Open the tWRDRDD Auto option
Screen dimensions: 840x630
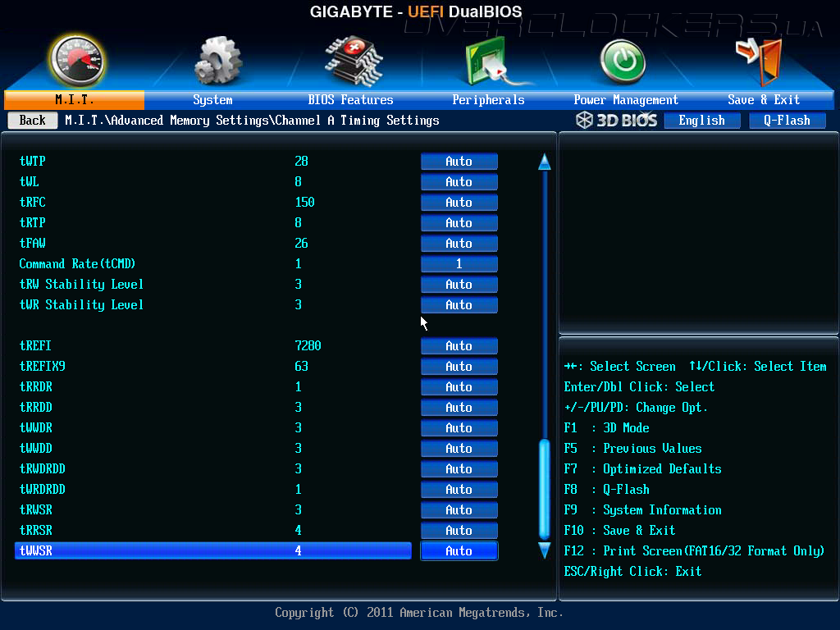459,489
